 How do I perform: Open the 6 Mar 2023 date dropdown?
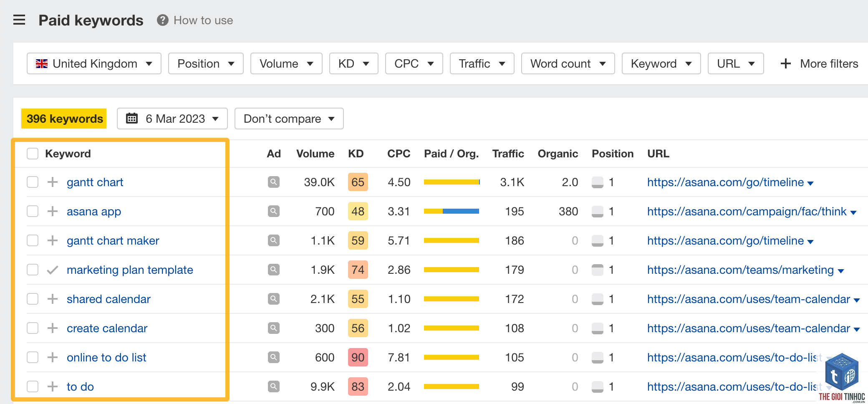tap(172, 119)
